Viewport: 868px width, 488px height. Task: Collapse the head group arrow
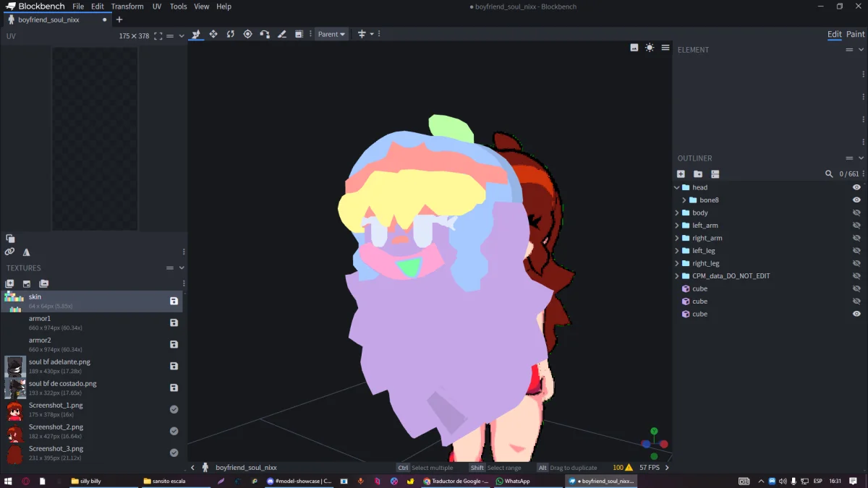pyautogui.click(x=677, y=187)
